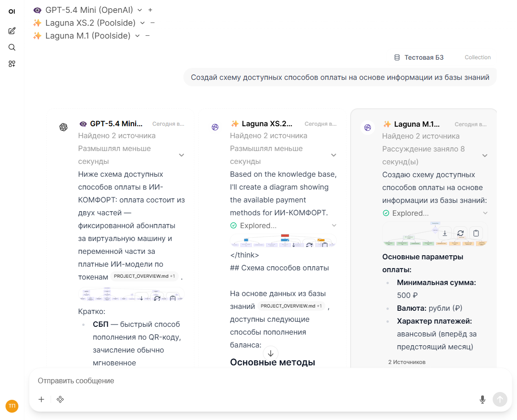The height and width of the screenshot is (420, 517).
Task: Open GPT-5.4 Mini payment diagram thumbnail
Action: click(131, 294)
